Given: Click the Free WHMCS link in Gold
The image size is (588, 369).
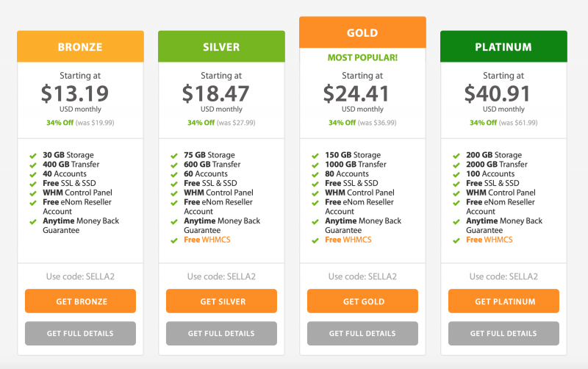Looking at the screenshot, I should click(348, 240).
